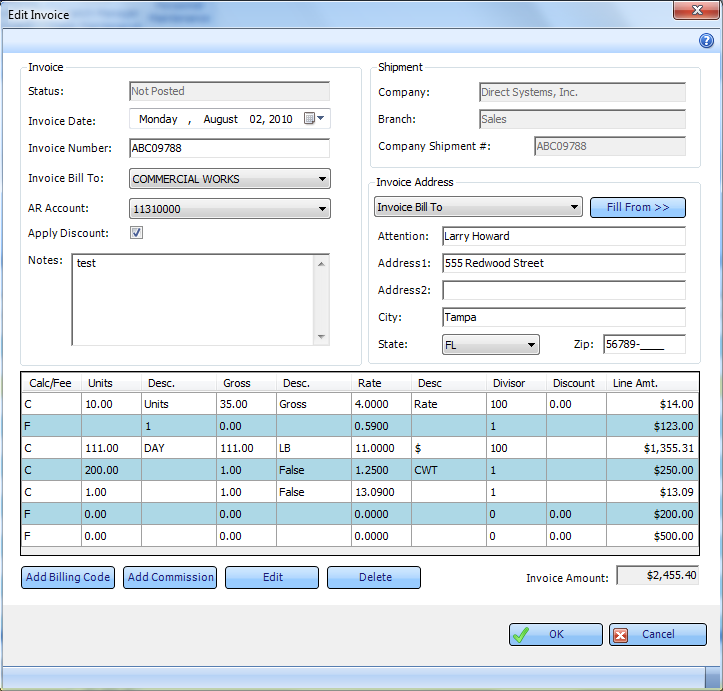Click the Fill From >> button
The width and height of the screenshot is (723, 691).
click(637, 207)
